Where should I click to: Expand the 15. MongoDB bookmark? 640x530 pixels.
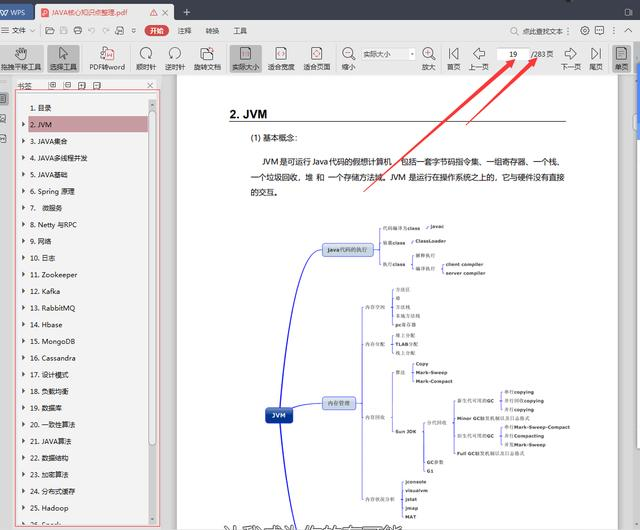click(23, 341)
